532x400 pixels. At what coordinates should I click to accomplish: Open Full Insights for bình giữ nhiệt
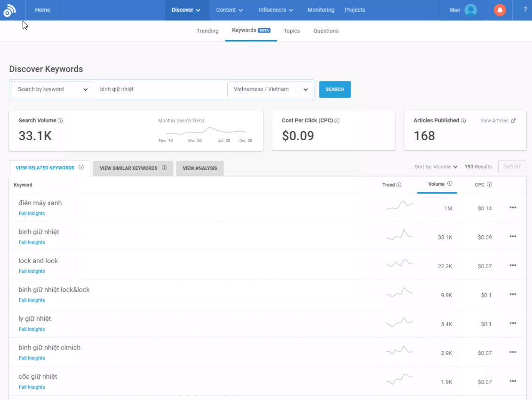(32, 242)
